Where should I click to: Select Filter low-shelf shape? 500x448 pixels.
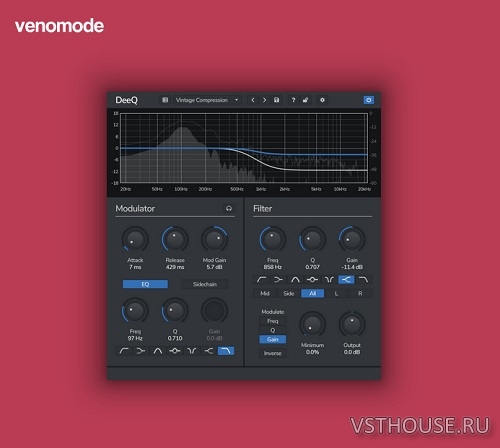(279, 279)
